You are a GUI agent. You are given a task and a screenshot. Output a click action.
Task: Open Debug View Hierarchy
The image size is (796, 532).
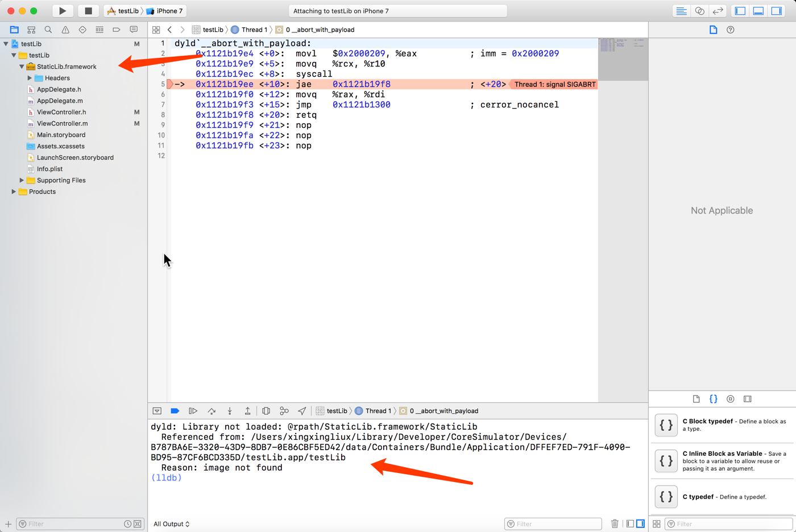click(x=266, y=411)
